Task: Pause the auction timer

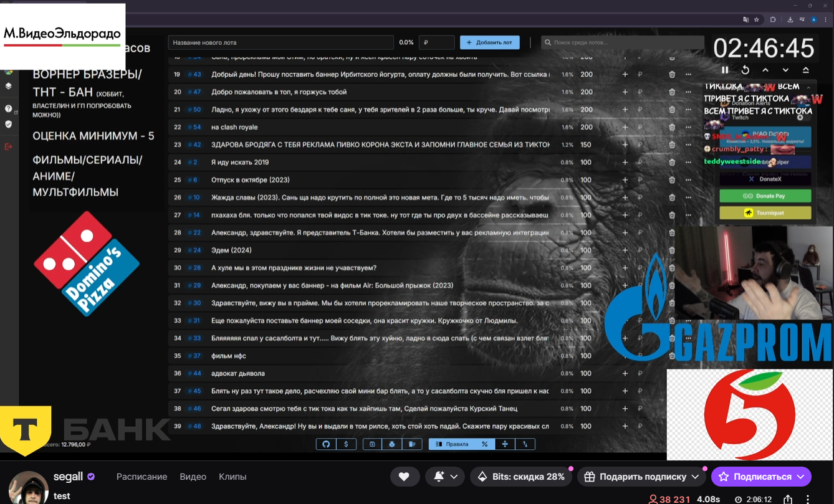Action: (x=725, y=70)
